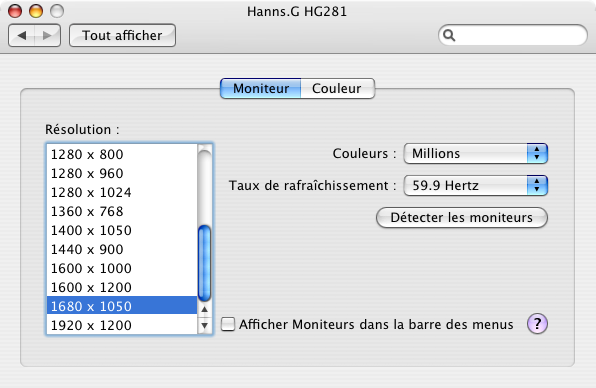The width and height of the screenshot is (596, 388).
Task: Select resolution 1280 x 1024
Action: pos(122,192)
